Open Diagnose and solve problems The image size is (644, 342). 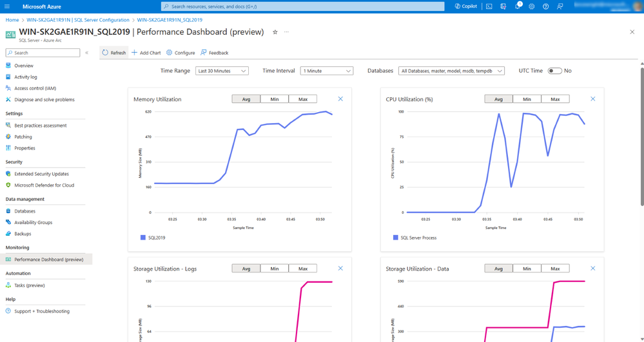tap(44, 99)
